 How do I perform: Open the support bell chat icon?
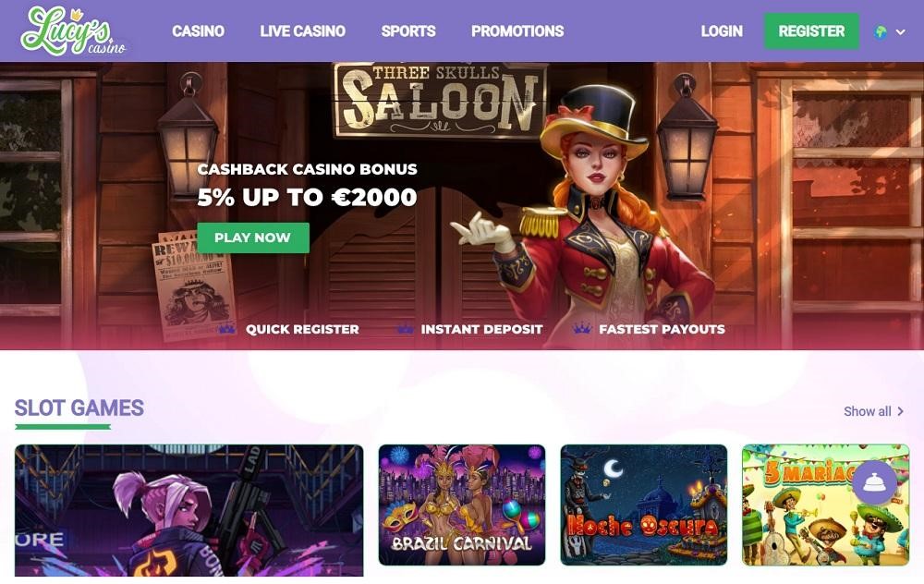pyautogui.click(x=874, y=482)
